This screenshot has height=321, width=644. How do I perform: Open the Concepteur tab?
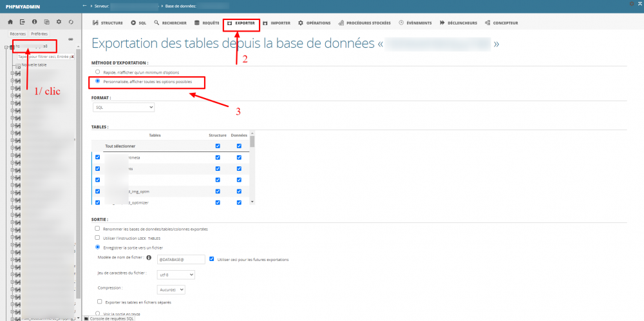click(502, 23)
